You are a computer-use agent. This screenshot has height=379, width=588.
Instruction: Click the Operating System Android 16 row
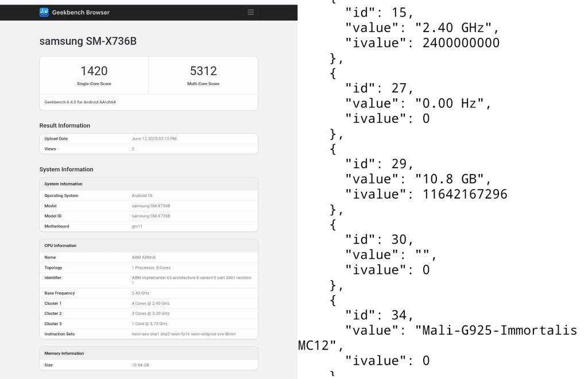tap(149, 196)
